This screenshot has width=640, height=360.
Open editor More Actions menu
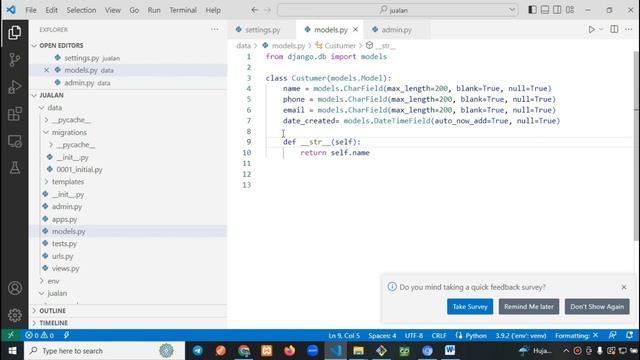coord(629,29)
